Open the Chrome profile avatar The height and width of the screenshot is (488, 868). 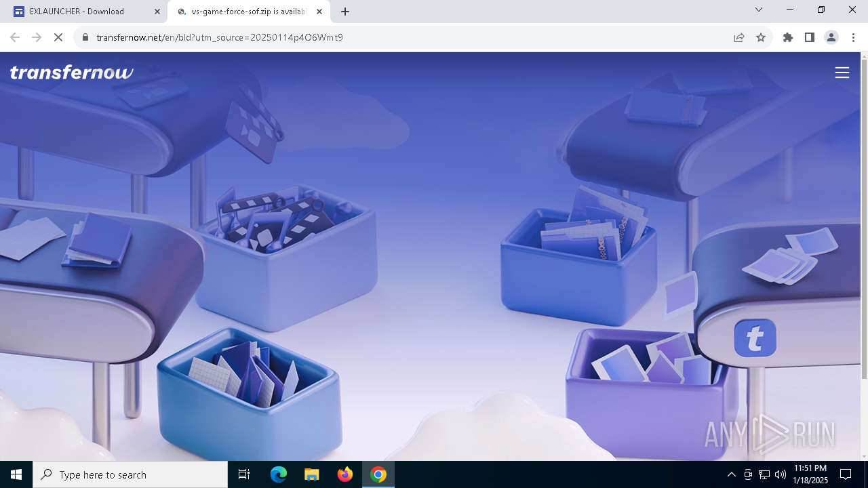(x=831, y=37)
